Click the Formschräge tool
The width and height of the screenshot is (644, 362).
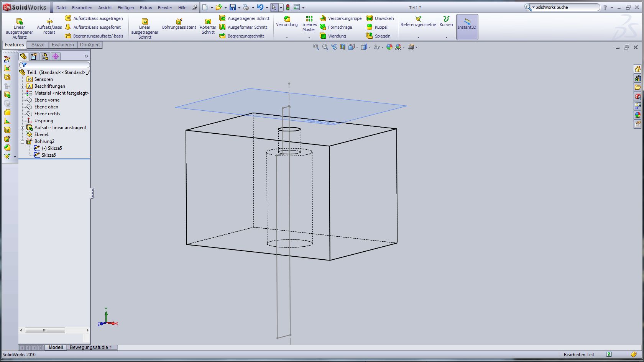click(336, 27)
